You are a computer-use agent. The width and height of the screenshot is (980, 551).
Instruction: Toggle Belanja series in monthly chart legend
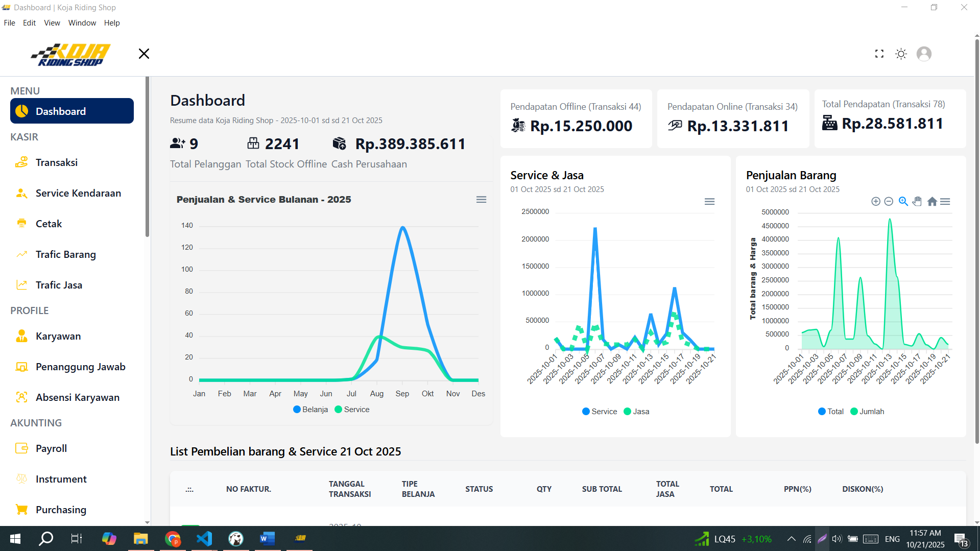(310, 410)
